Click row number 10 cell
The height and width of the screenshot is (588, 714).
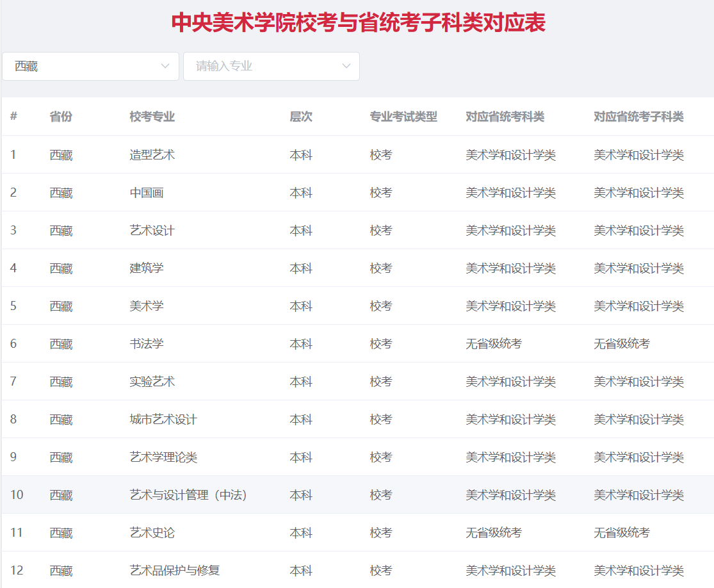pos(17,495)
